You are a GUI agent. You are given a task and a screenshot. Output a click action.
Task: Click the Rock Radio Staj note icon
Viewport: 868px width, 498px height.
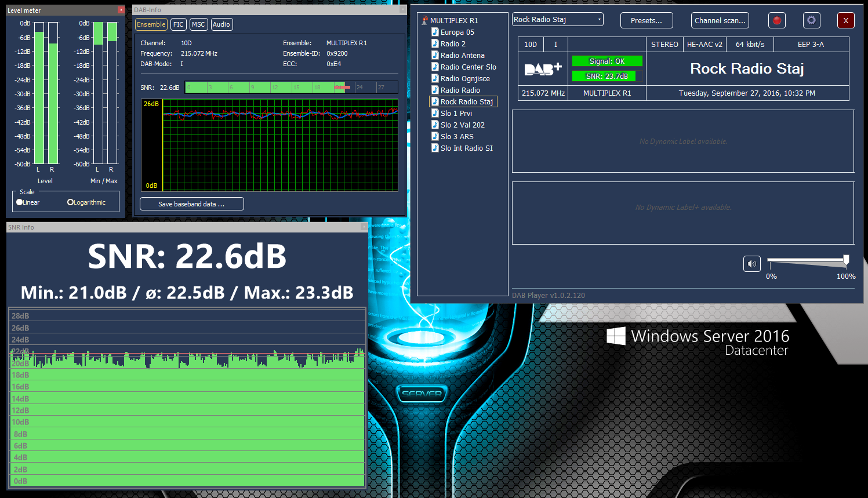tap(435, 101)
